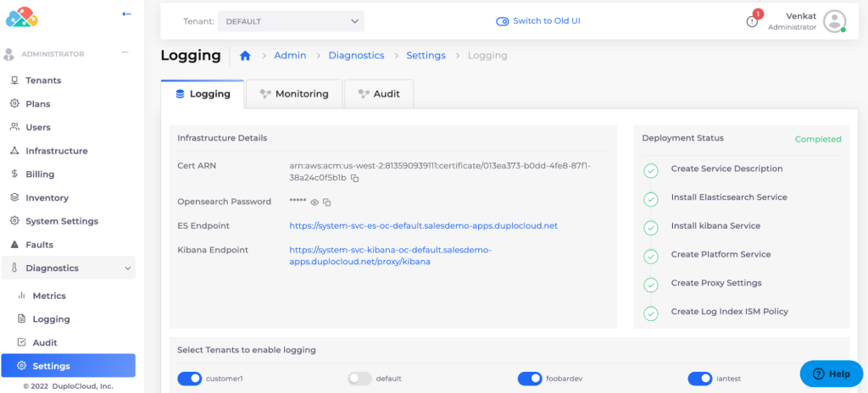Screen dimensions: 868x393
Task: Toggle logging for foobardev tenant
Action: (x=530, y=379)
